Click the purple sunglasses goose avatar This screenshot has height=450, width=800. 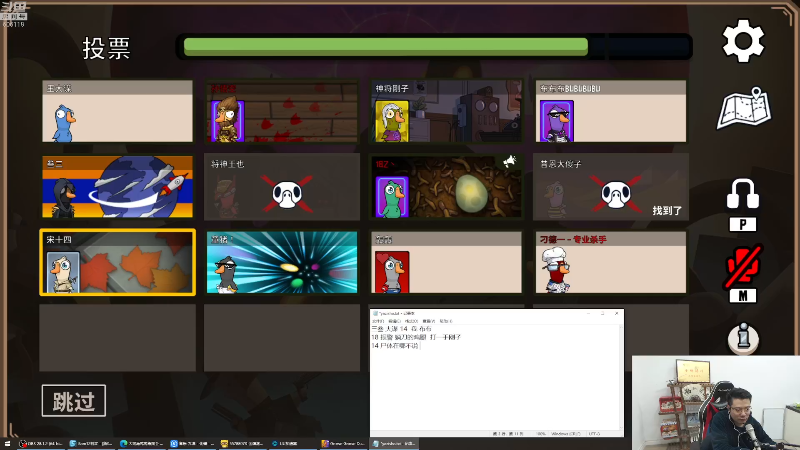pos(557,121)
